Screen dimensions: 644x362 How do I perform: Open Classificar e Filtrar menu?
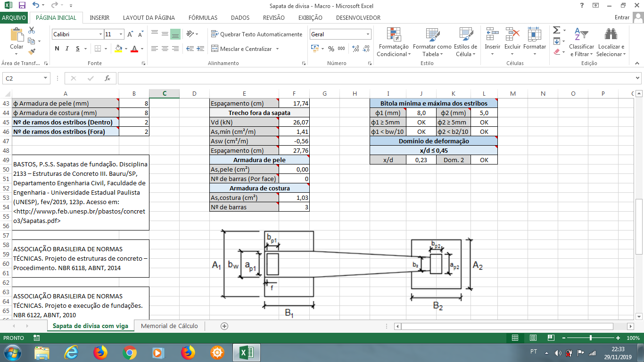click(581, 42)
